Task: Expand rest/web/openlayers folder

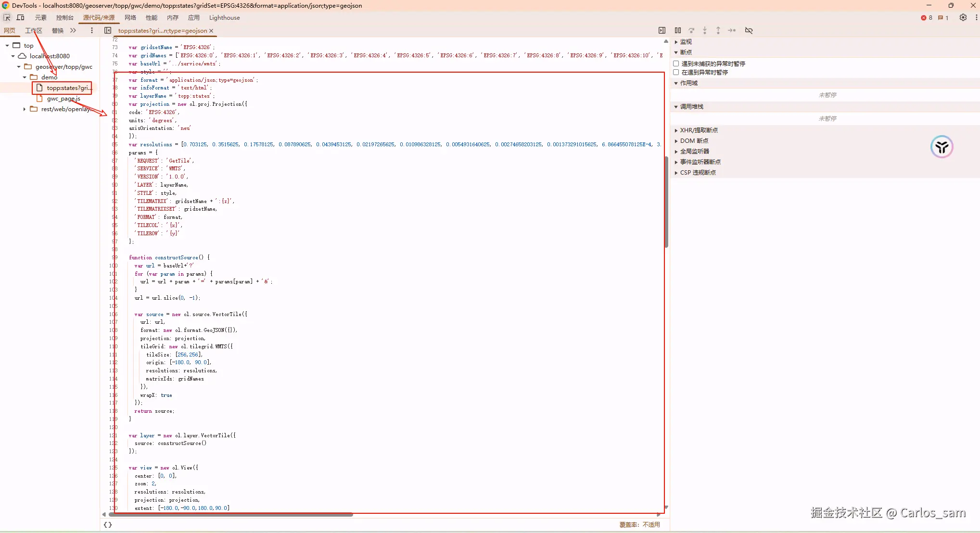Action: click(25, 109)
